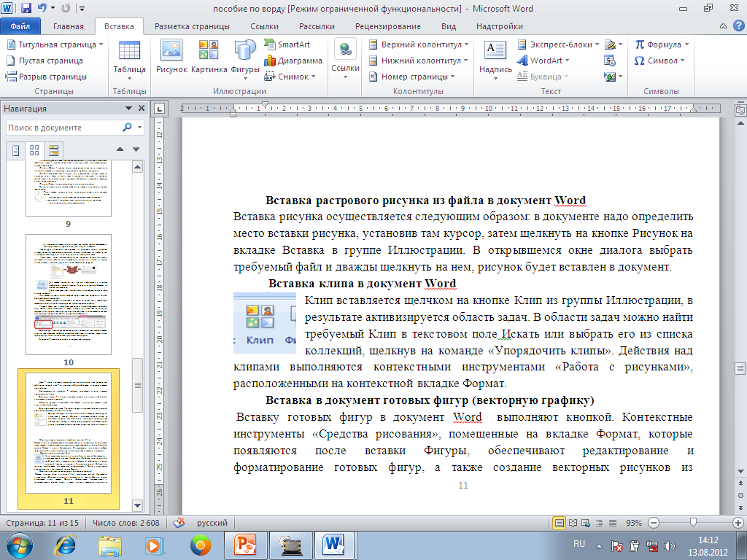Click the ruler tab selector button
The height and width of the screenshot is (560, 747).
point(159,109)
